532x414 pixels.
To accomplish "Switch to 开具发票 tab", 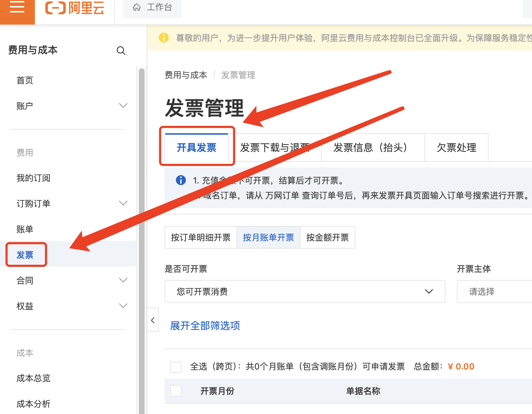I will pyautogui.click(x=197, y=148).
